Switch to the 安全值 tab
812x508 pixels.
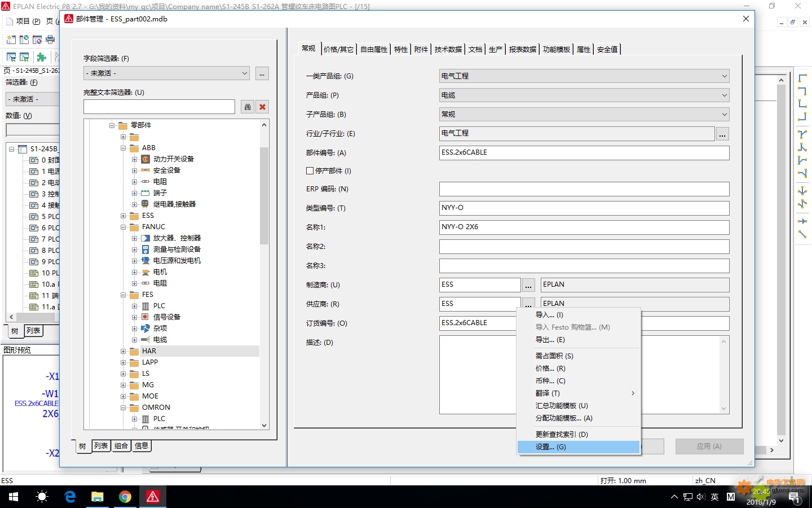[607, 50]
